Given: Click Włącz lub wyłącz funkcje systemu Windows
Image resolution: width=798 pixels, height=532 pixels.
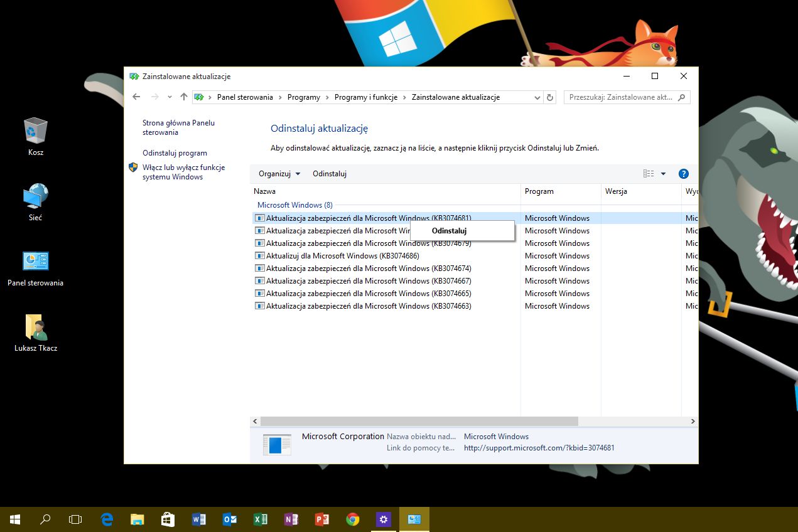Looking at the screenshot, I should pos(183,173).
